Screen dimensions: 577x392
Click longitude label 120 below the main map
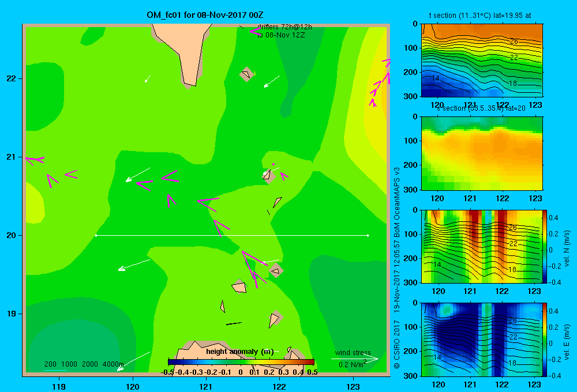(133, 386)
